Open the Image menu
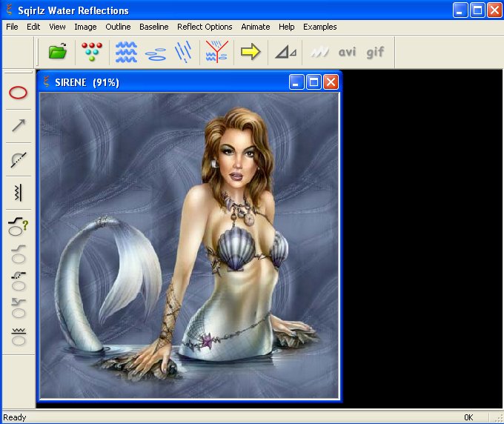 [x=85, y=27]
